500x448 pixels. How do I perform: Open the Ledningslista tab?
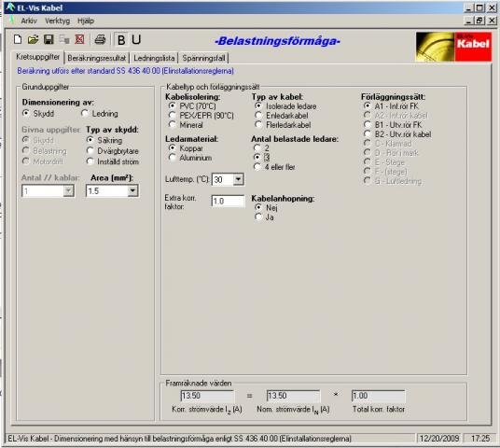154,58
